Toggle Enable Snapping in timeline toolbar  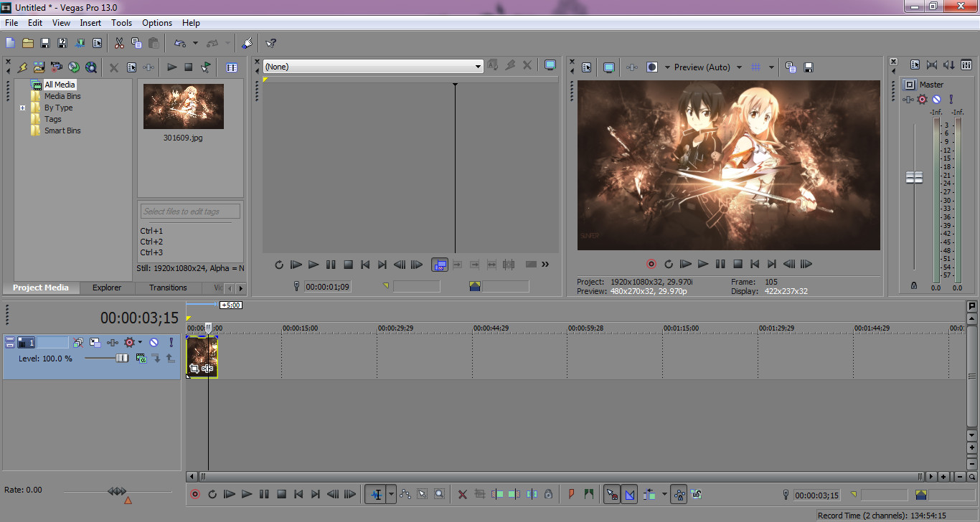click(612, 494)
